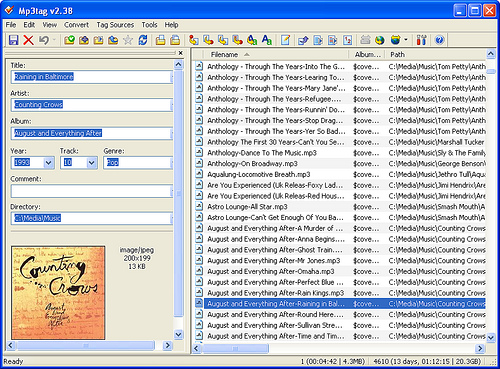Click the gray freedb disc icon
The image size is (500, 369).
365,40
